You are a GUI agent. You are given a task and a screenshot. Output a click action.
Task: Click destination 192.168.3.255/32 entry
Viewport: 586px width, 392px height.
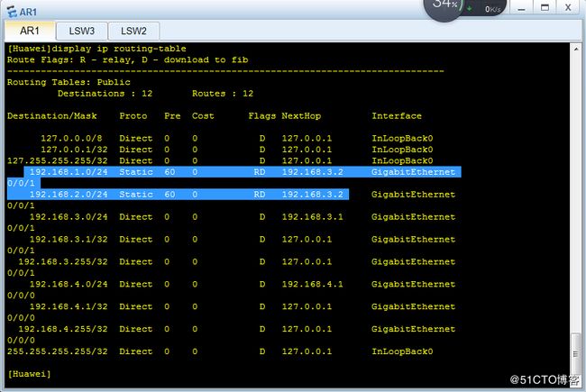63,261
